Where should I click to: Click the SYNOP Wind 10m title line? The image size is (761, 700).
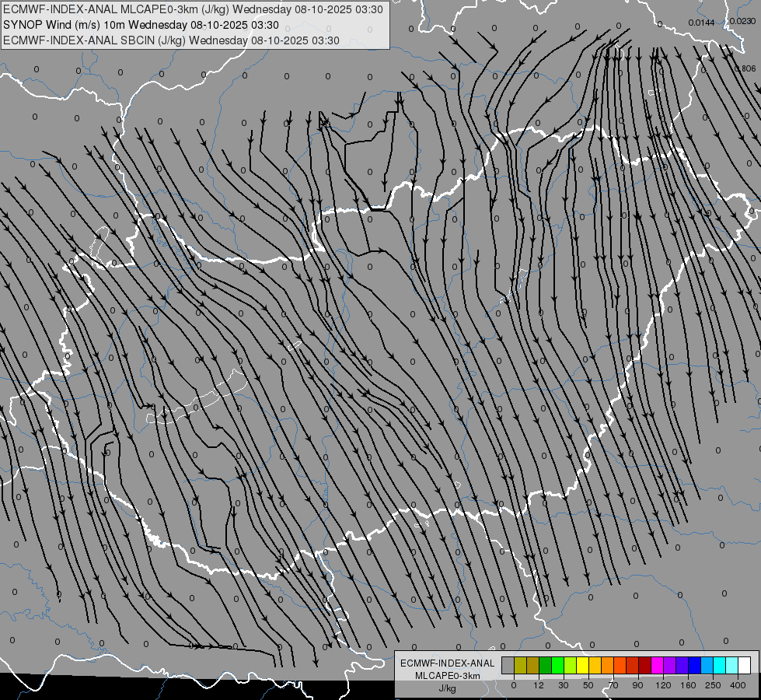[x=141, y=25]
